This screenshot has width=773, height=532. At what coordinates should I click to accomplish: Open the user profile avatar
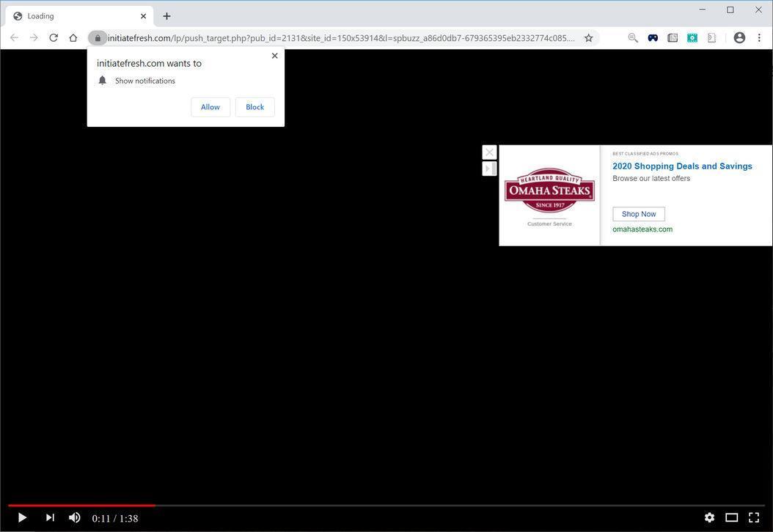click(739, 38)
